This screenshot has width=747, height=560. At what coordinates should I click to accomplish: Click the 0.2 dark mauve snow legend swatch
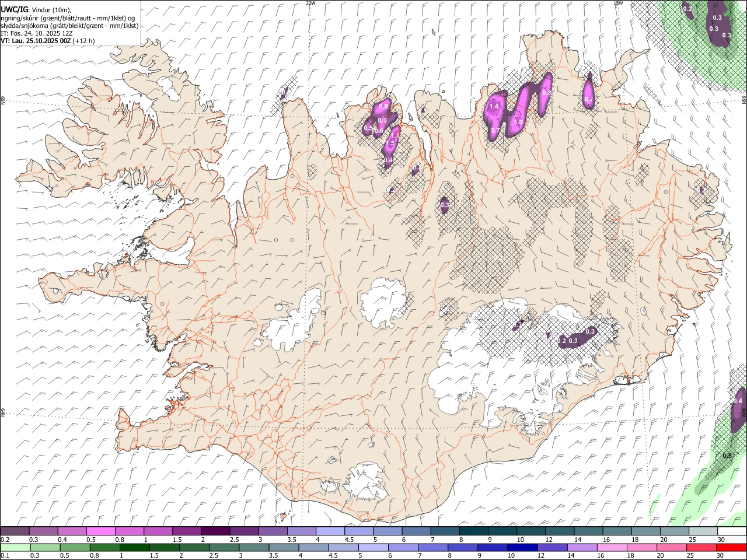click(x=15, y=531)
